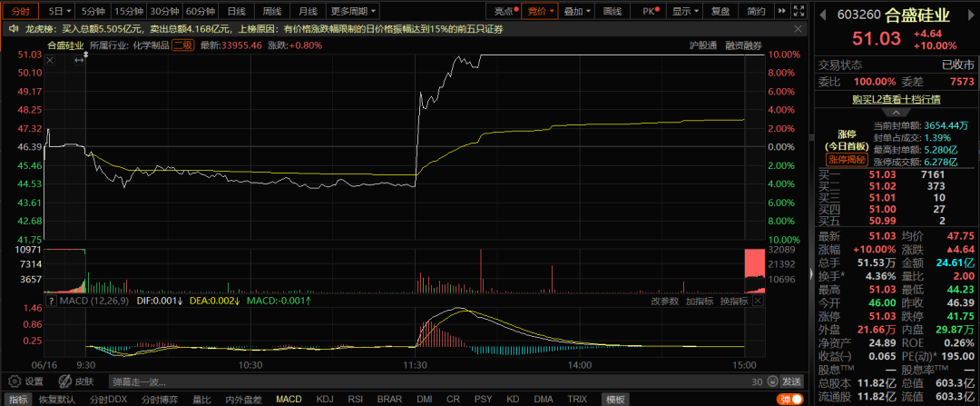Open the 购买L2查看十档行情 link
Screen dimensions: 980x406
tap(897, 99)
